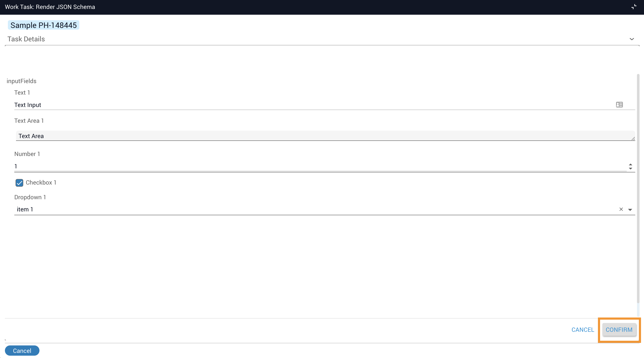Click the Dropdown 1 field showing item 1
This screenshot has width=644, height=358.
300,209
